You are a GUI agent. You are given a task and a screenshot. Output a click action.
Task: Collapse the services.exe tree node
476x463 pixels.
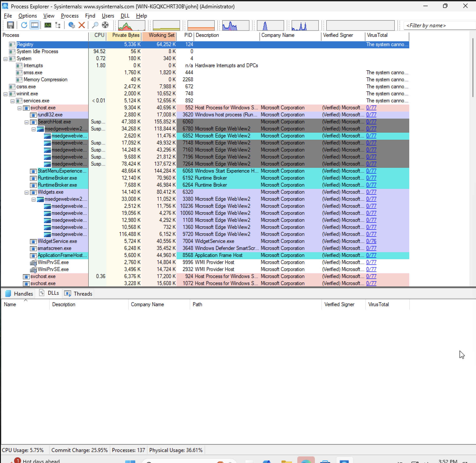pos(12,101)
